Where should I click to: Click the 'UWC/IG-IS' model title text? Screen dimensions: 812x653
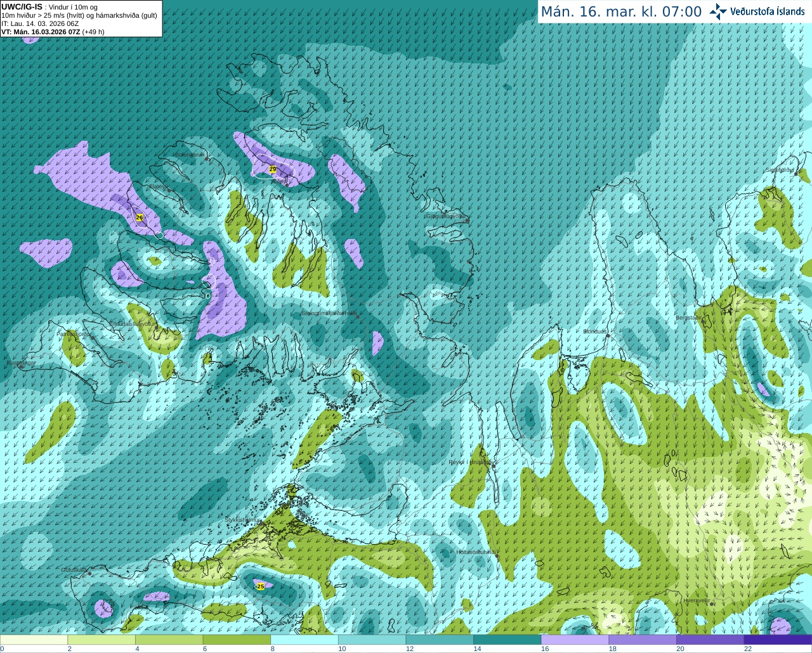click(22, 6)
